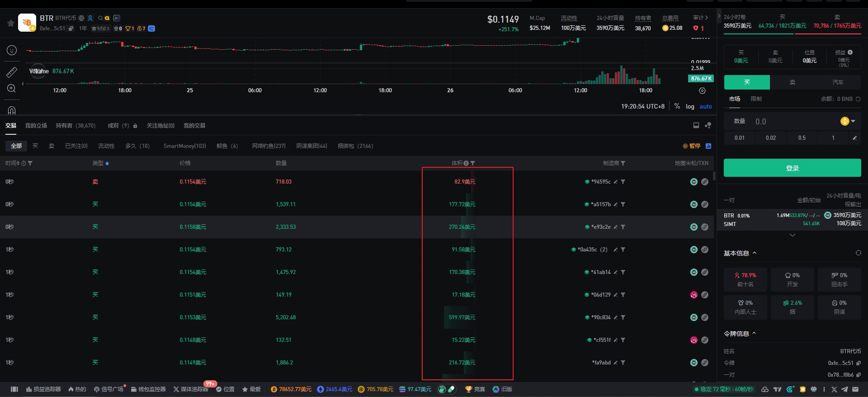Click the AI analysis icon beside BTR
Image resolution: width=868 pixels, height=397 pixels.
point(117,18)
